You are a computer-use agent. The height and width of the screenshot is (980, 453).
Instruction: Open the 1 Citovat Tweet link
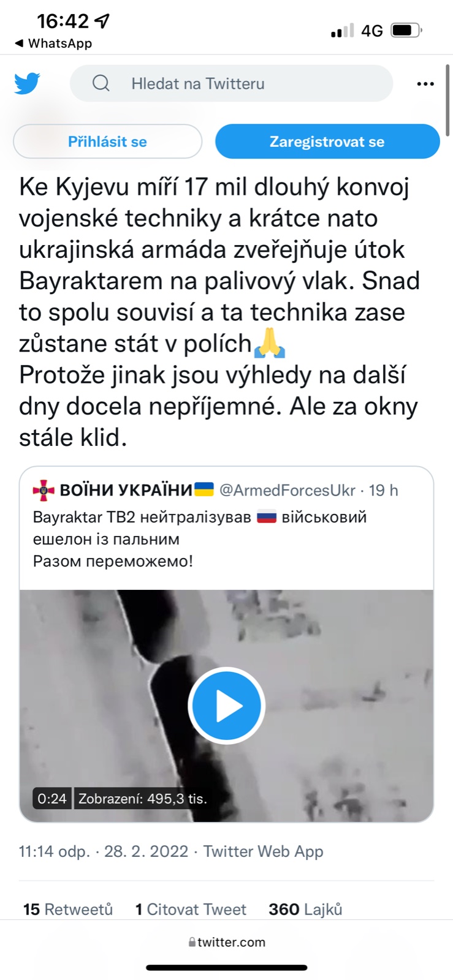point(191,910)
